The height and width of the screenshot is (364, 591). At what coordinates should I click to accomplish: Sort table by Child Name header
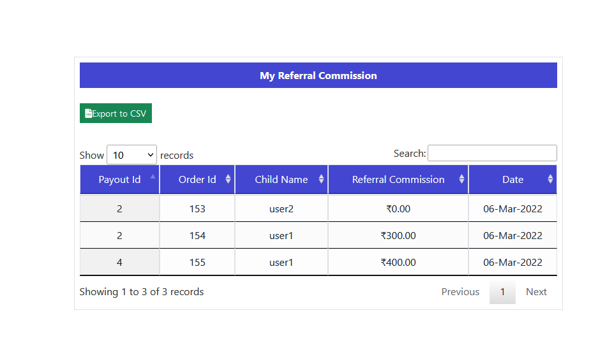coord(281,180)
